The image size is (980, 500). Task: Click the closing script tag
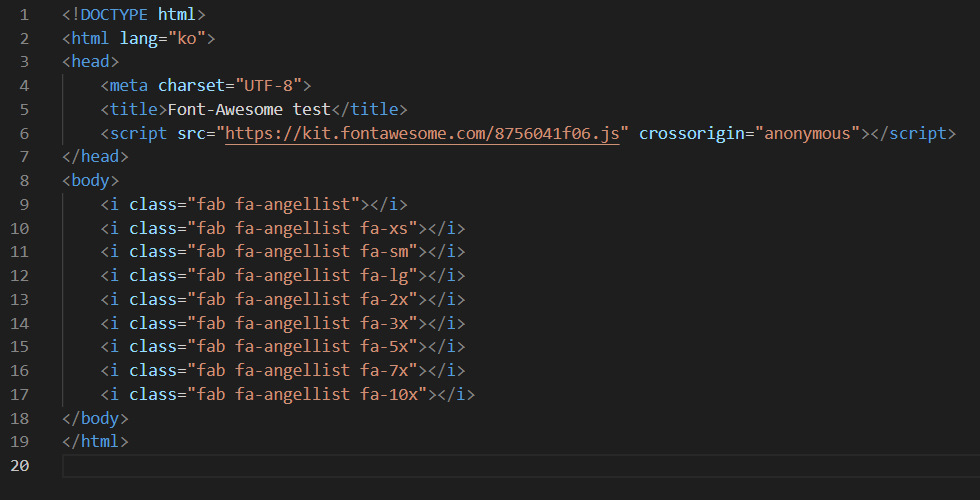pyautogui.click(x=913, y=133)
